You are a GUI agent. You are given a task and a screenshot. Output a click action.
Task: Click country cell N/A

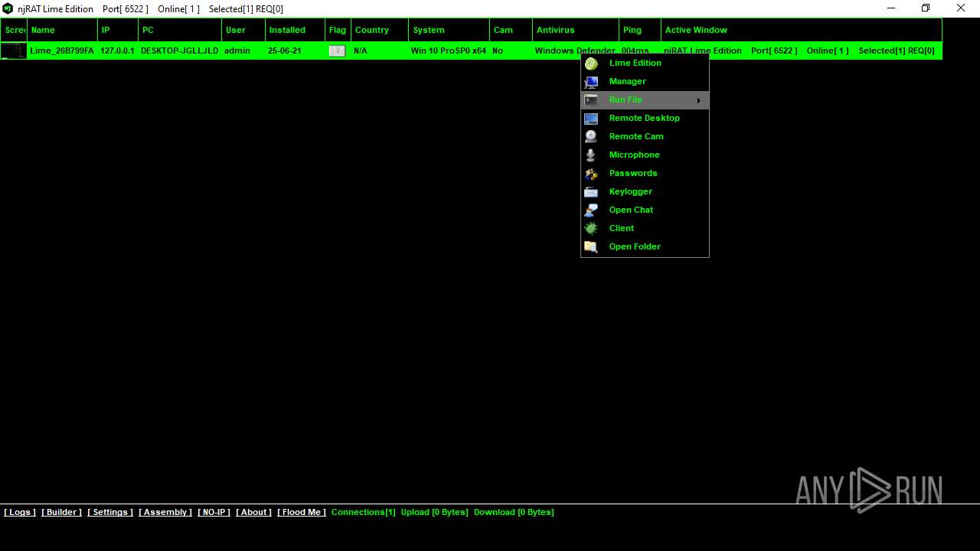click(x=361, y=51)
